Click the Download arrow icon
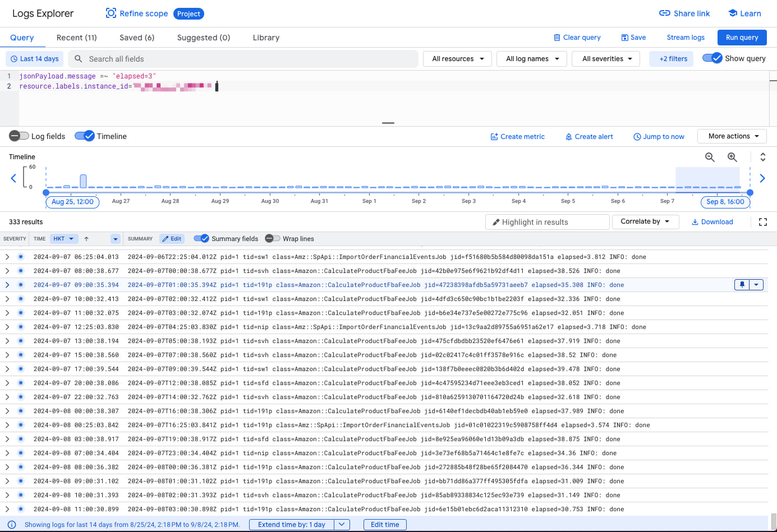Viewport: 777px width, 532px height. (x=695, y=222)
